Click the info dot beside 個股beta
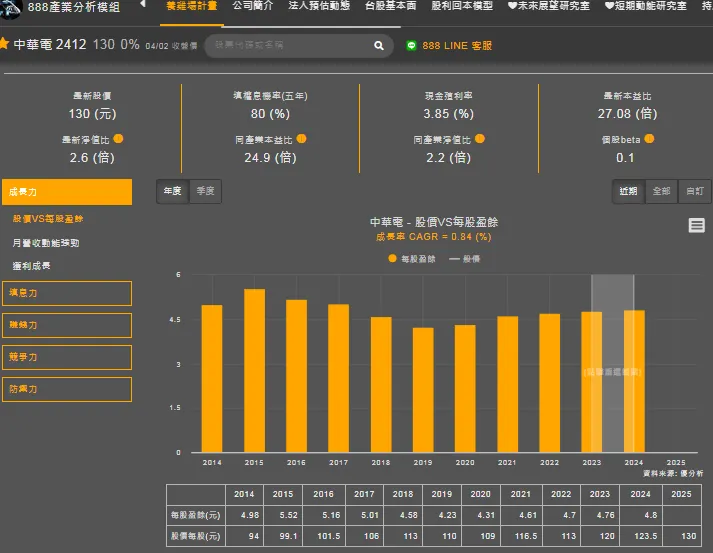Screen dimensions: 713x553 [649, 138]
